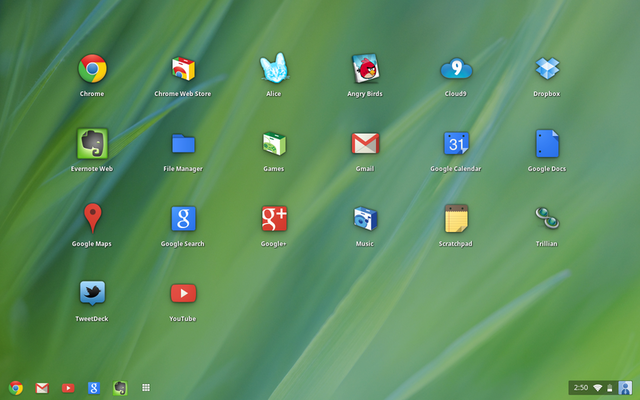Open Google Calendar app

tap(456, 143)
